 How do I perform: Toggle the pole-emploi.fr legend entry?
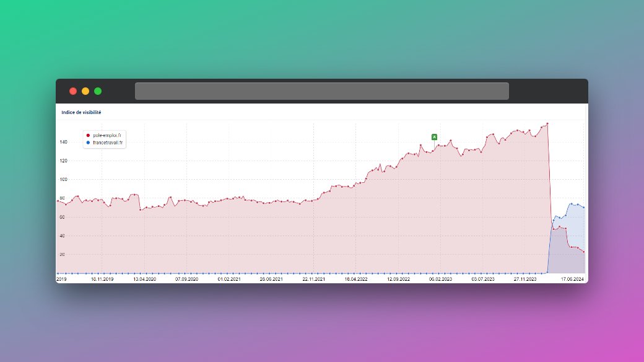[x=104, y=135]
